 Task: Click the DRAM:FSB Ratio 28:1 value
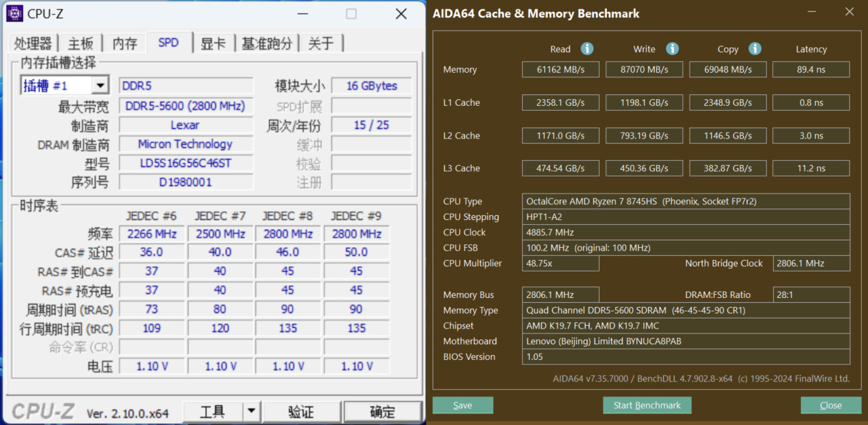click(811, 295)
